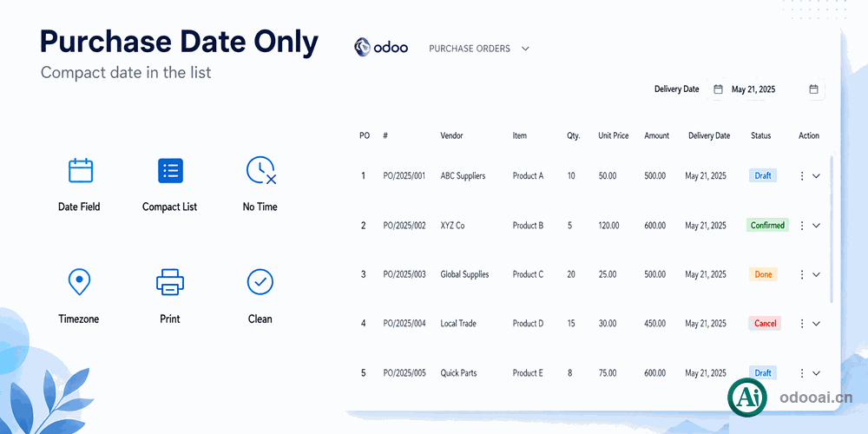The width and height of the screenshot is (868, 434).
Task: Open the three-dot menu for PO/2025/004
Action: pos(801,323)
